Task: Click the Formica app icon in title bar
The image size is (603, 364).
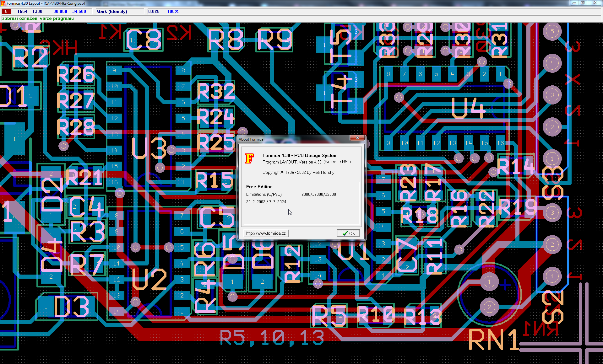Action: 3,3
